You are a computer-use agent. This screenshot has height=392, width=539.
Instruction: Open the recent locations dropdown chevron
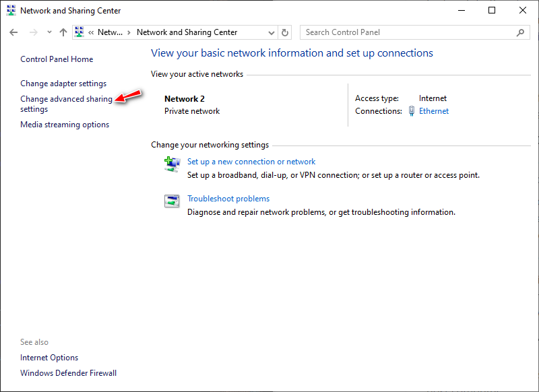coord(49,32)
